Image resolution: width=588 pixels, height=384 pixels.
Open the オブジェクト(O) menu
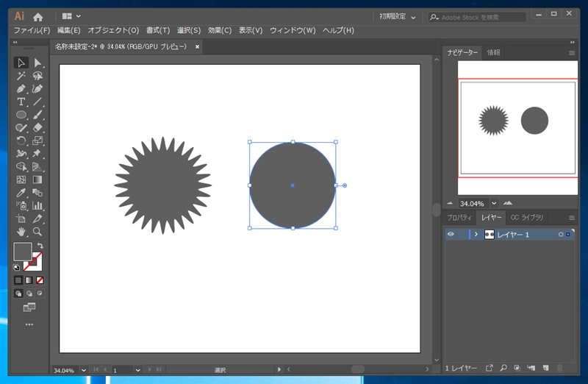(x=113, y=30)
